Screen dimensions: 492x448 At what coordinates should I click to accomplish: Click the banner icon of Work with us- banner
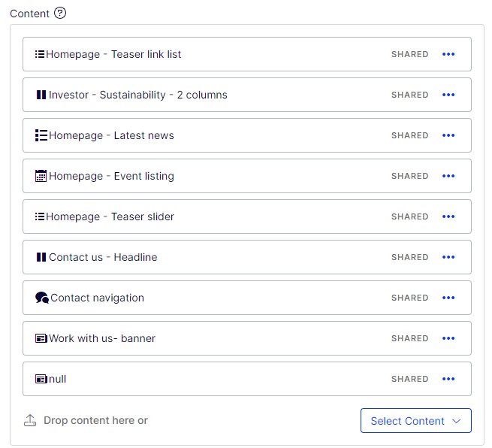(x=41, y=338)
